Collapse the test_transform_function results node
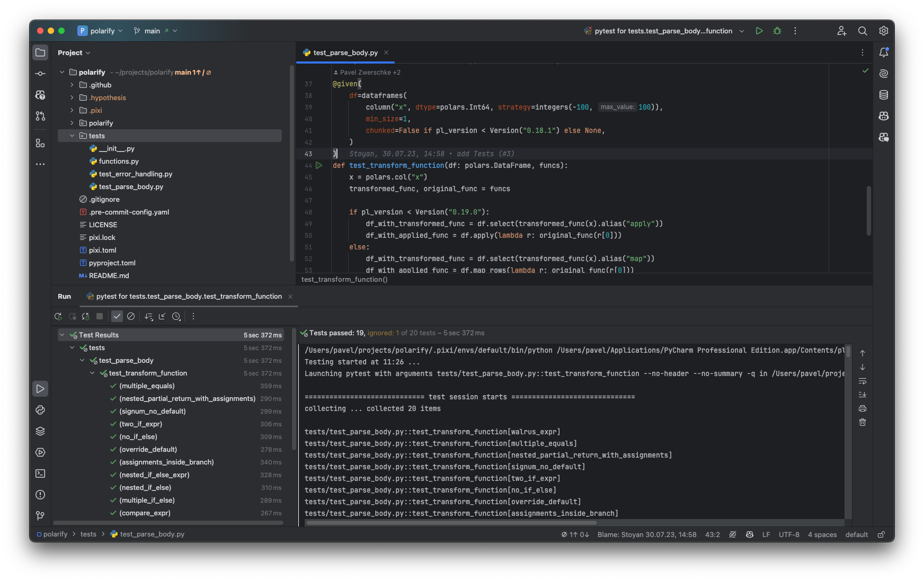The width and height of the screenshot is (924, 581). (x=92, y=373)
